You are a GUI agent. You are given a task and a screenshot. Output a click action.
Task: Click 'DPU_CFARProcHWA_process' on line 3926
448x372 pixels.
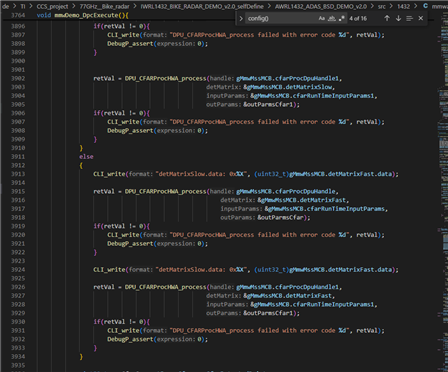click(x=166, y=287)
